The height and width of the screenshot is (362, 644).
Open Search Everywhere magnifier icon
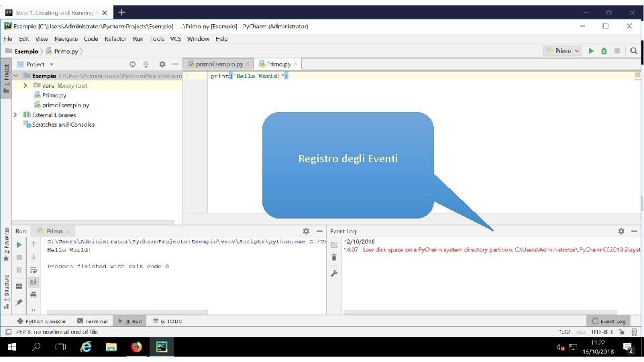pos(634,51)
